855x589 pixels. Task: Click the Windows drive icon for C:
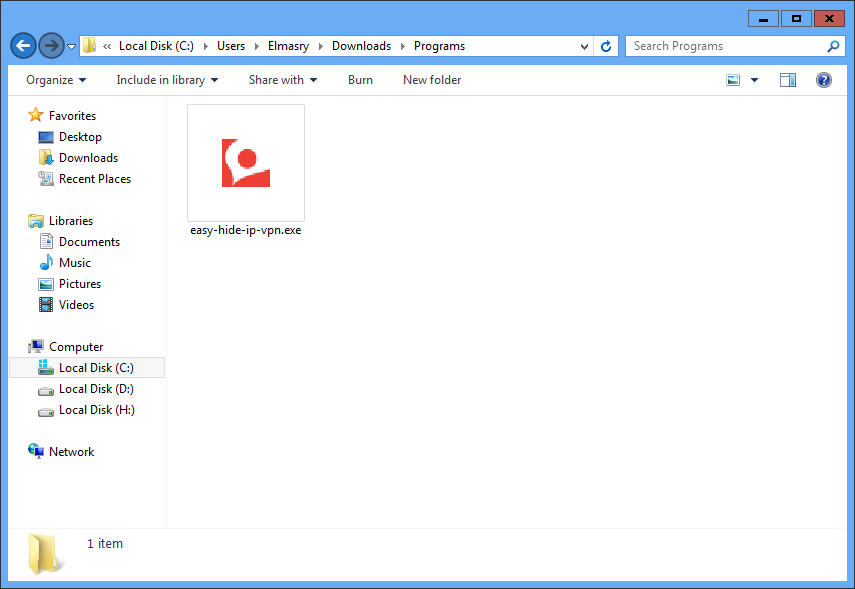click(46, 367)
